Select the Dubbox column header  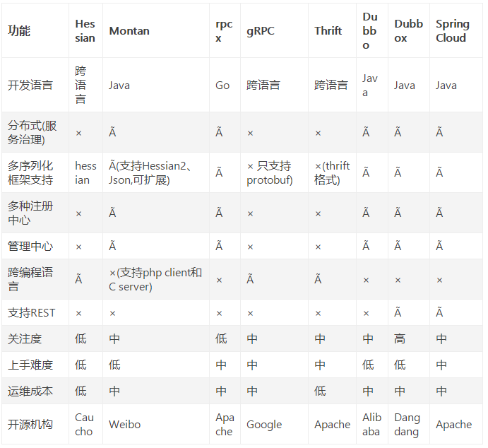pos(409,31)
